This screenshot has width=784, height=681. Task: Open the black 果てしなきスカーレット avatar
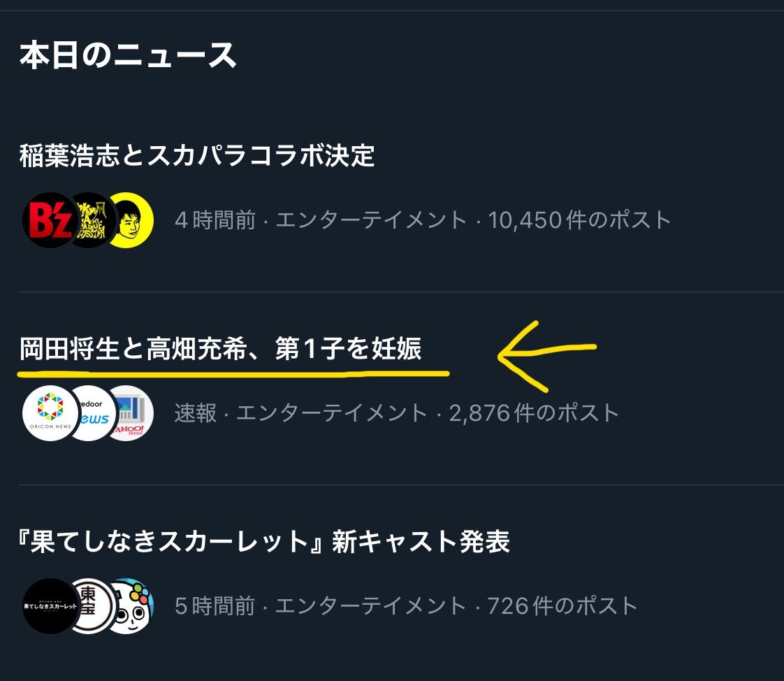[x=50, y=606]
